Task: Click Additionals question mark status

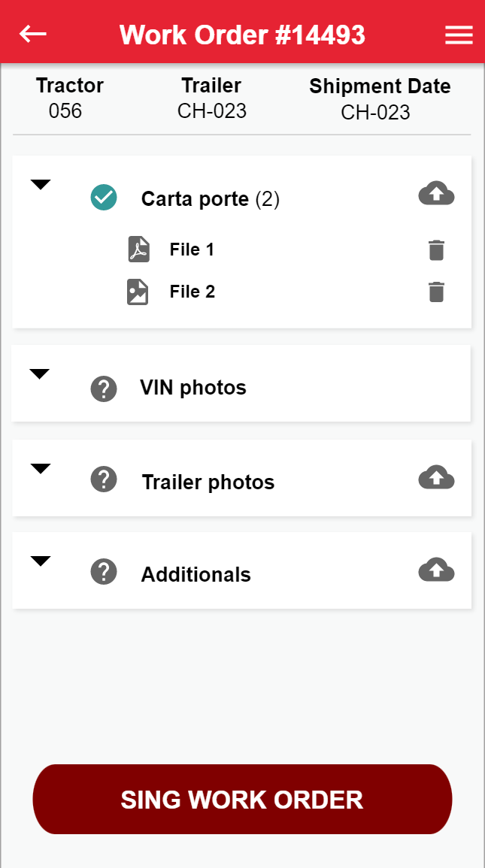Action: pyautogui.click(x=104, y=572)
